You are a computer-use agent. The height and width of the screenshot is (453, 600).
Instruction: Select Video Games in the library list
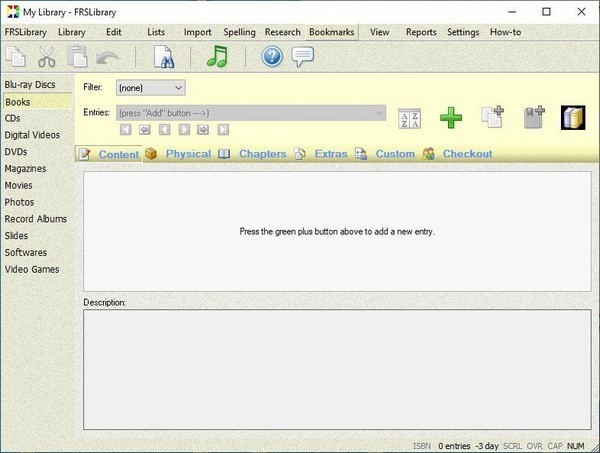pos(32,269)
